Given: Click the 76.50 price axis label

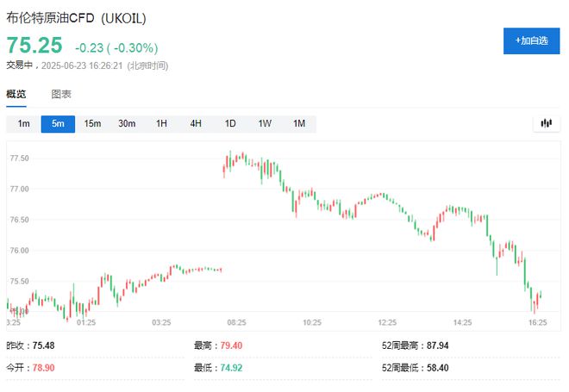Looking at the screenshot, I should [x=19, y=220].
